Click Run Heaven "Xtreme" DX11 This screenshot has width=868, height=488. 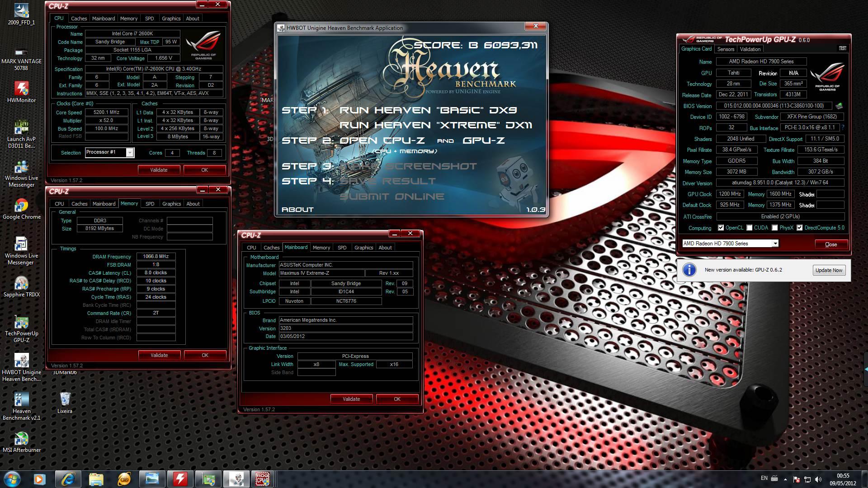click(x=435, y=125)
